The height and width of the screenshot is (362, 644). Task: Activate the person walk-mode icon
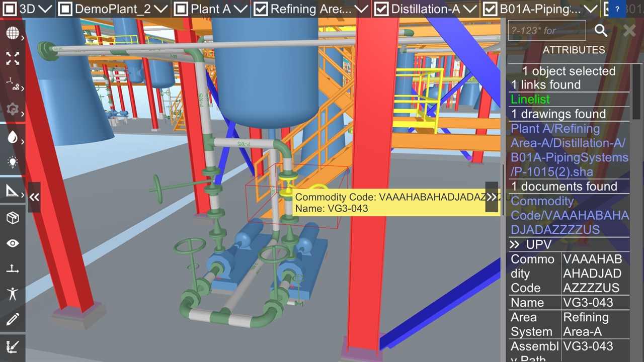12,294
